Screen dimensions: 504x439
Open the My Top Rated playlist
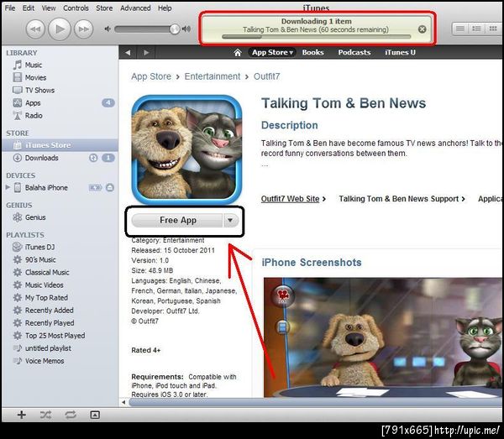[60, 298]
